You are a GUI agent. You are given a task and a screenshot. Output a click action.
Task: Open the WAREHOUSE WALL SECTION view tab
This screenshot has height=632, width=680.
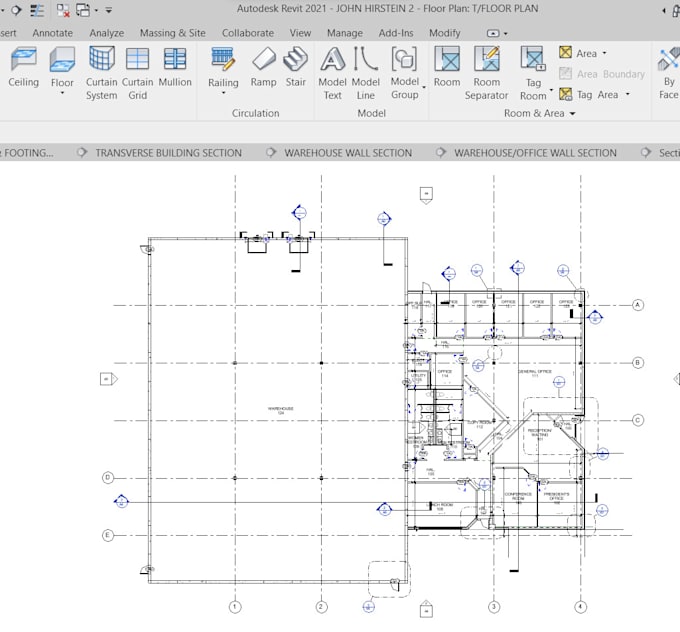click(348, 153)
